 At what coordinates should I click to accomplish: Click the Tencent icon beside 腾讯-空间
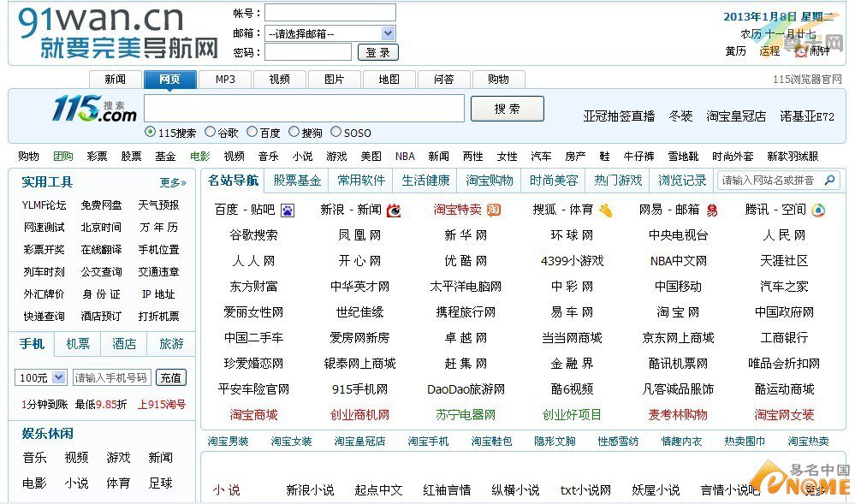[x=818, y=210]
